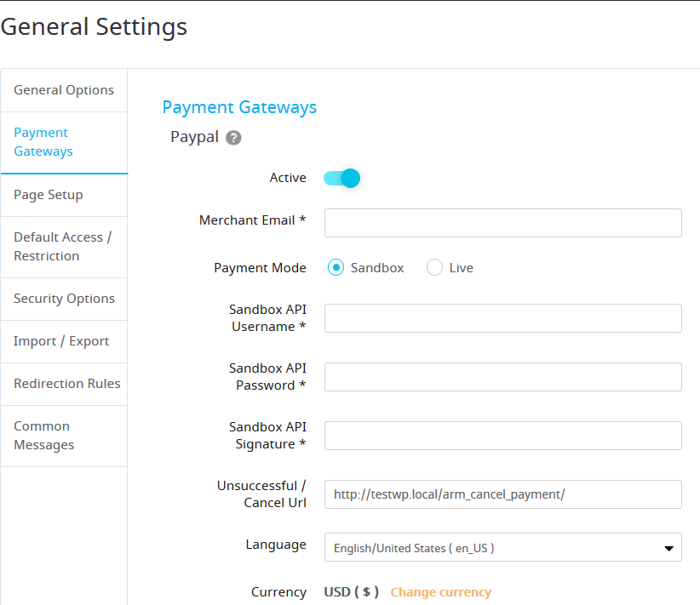Image resolution: width=700 pixels, height=605 pixels.
Task: Focus the Merchant Email field
Action: click(503, 223)
